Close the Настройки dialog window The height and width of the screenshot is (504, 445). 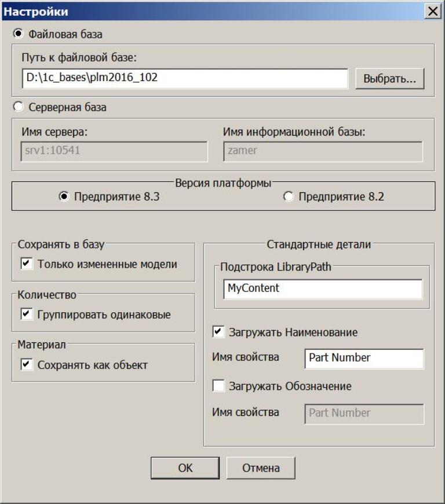(x=432, y=11)
